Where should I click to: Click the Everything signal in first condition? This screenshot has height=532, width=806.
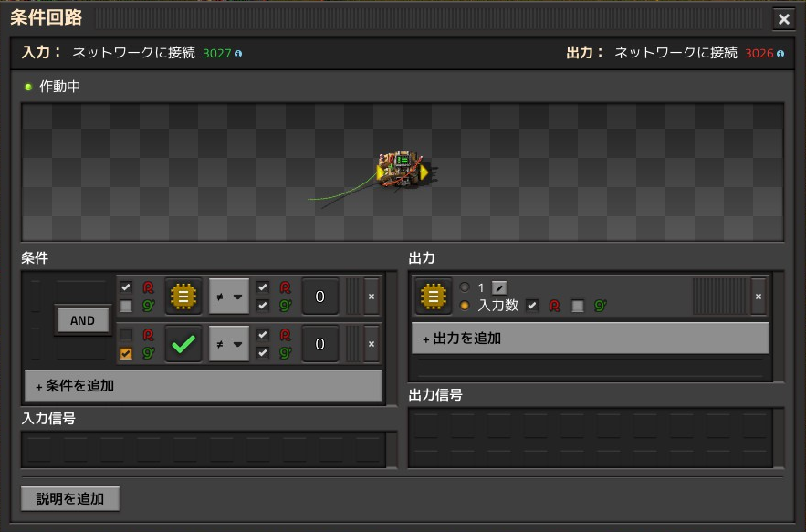(x=184, y=297)
